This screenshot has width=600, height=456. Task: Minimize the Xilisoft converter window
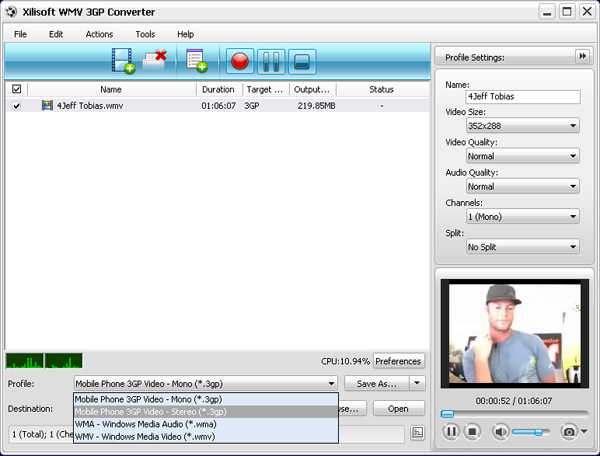pyautogui.click(x=547, y=12)
